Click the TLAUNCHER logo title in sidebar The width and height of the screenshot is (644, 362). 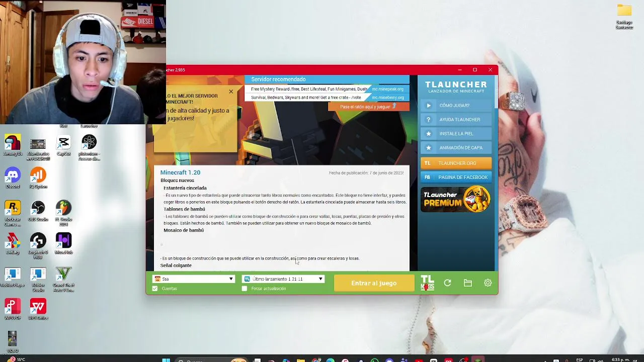coord(456,84)
